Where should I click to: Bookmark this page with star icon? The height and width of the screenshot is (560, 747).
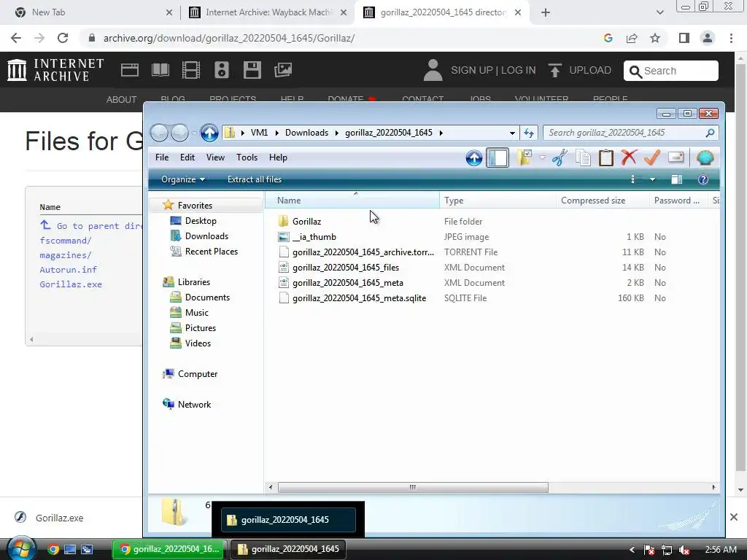[655, 38]
